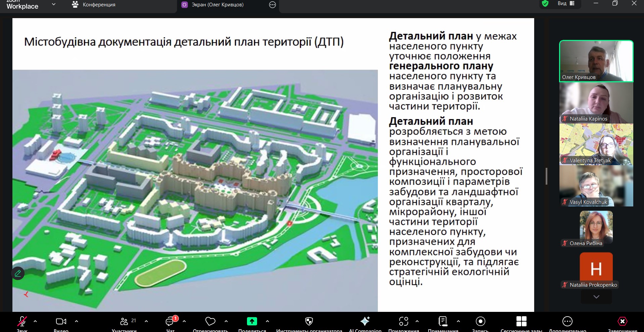644x332 pixels.
Task: Toggle the camera with Видео icon
Action: click(61, 322)
